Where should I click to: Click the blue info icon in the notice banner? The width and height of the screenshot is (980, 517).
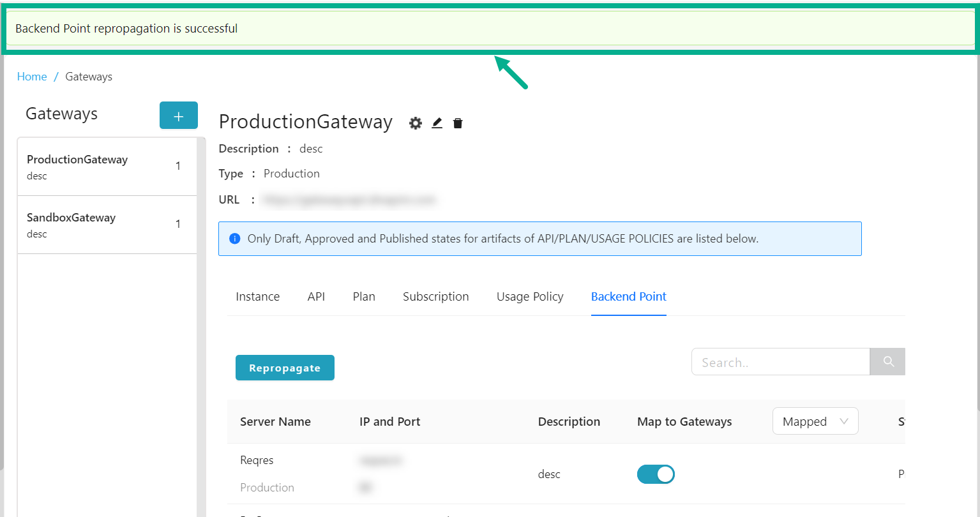(x=235, y=238)
